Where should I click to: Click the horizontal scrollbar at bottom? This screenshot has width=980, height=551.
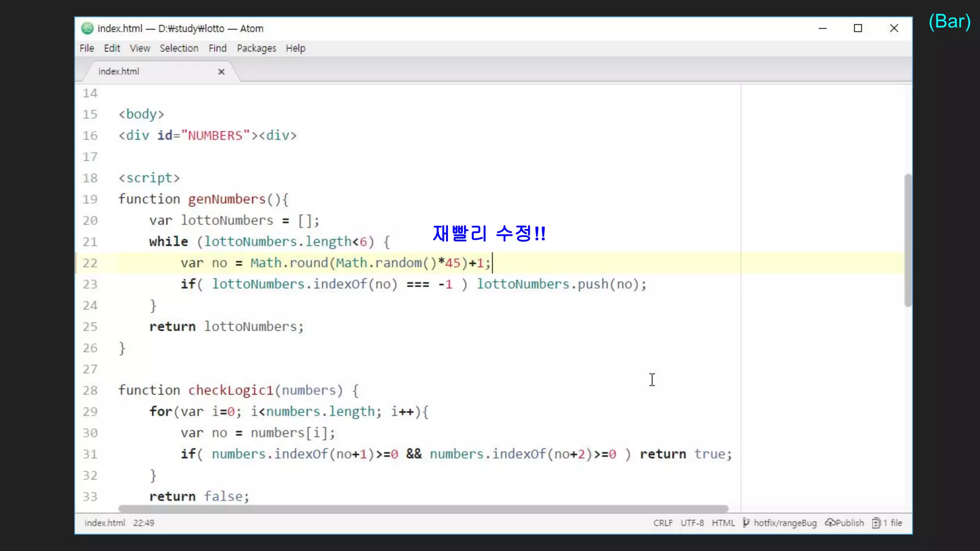pos(423,508)
